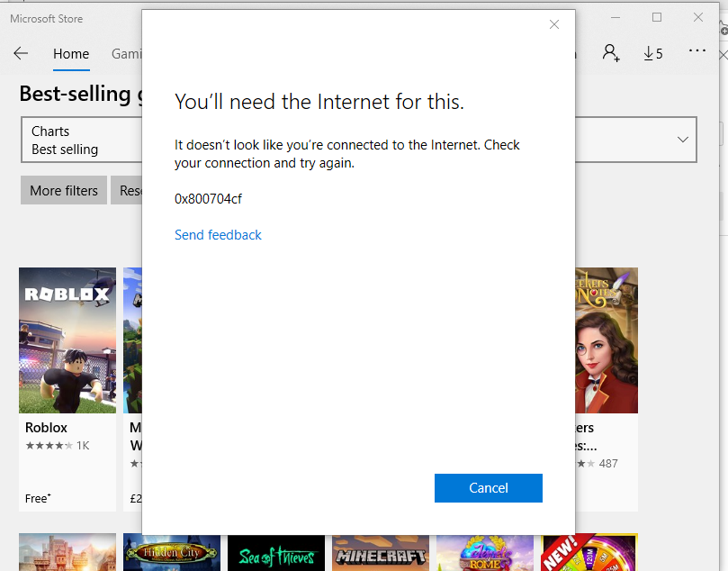Click the Cancel button on the dialog
This screenshot has width=728, height=571.
[488, 487]
